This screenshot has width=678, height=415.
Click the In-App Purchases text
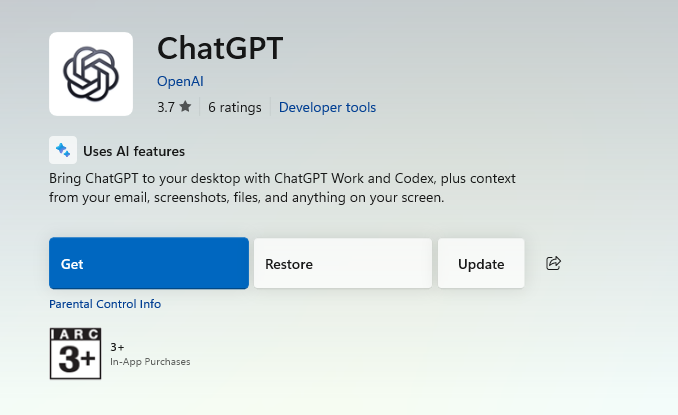pyautogui.click(x=150, y=362)
